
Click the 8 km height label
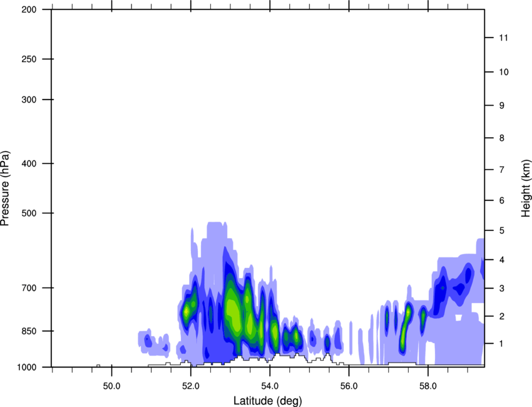coord(502,138)
